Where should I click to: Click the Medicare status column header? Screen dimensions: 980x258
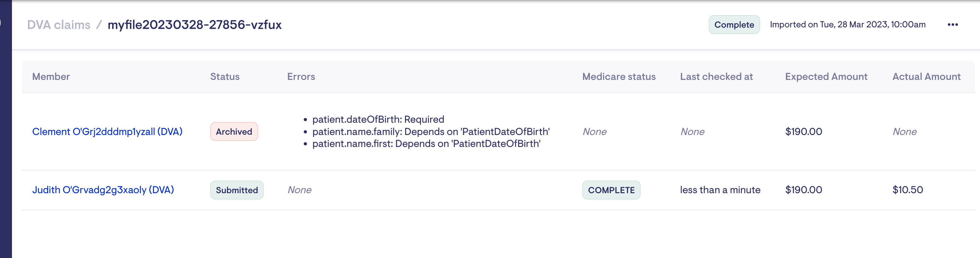619,76
